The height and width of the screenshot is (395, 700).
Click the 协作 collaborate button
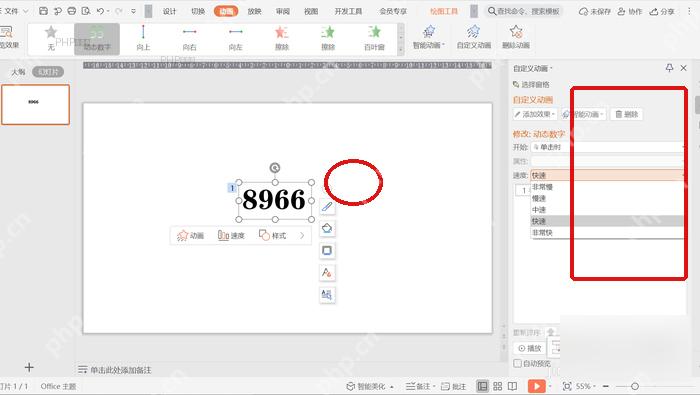(x=629, y=12)
